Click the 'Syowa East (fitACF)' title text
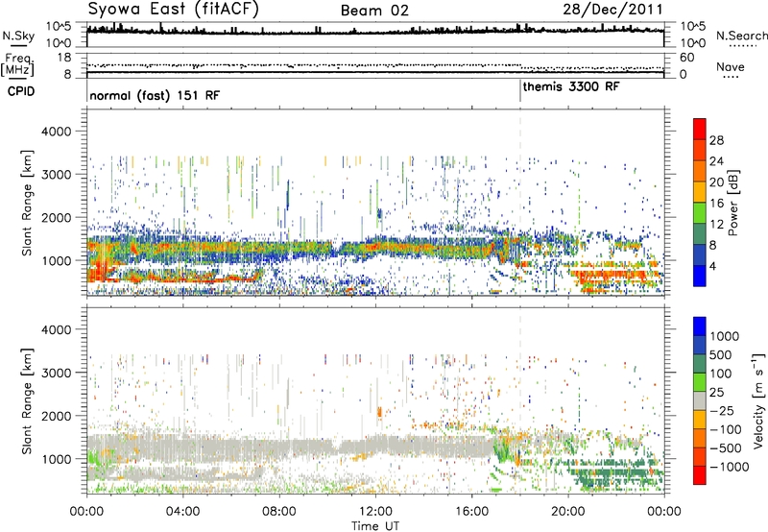Image resolution: width=768 pixels, height=532 pixels. click(173, 10)
